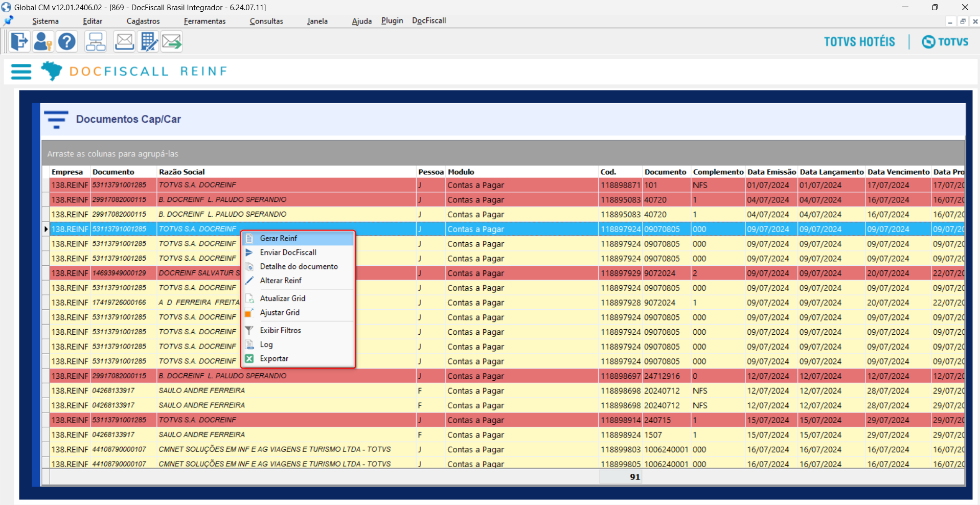The height and width of the screenshot is (505, 980).
Task: Open the Cadastros menu
Action: pyautogui.click(x=143, y=21)
